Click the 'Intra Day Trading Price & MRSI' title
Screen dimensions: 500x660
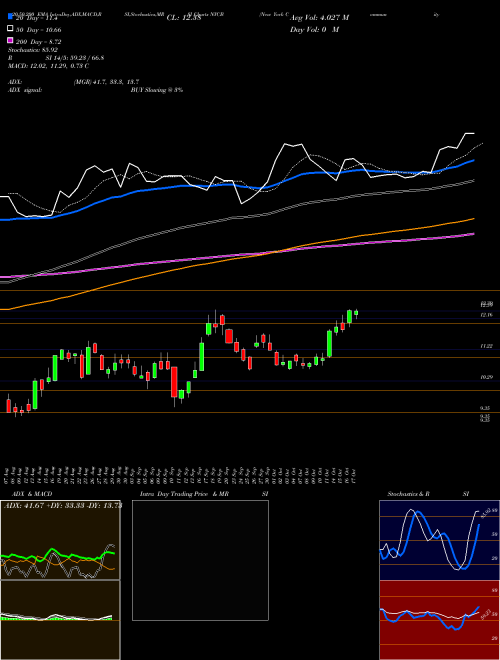pyautogui.click(x=204, y=494)
